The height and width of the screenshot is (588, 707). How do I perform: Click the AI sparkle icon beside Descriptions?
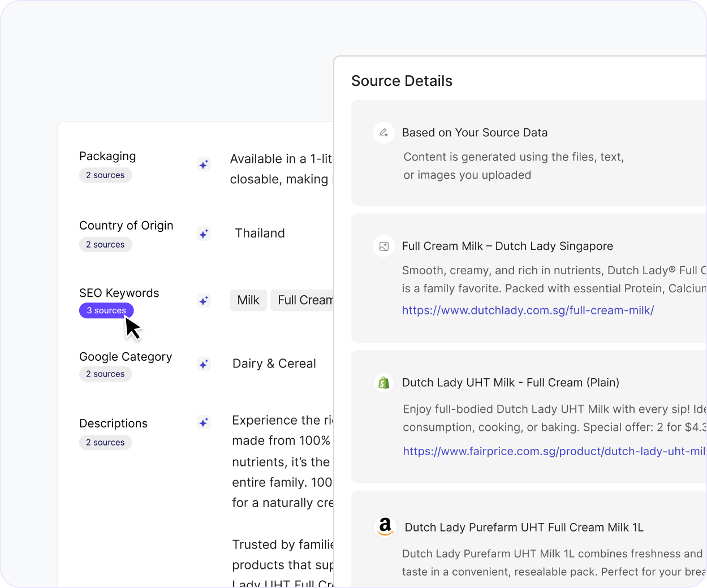pos(204,422)
